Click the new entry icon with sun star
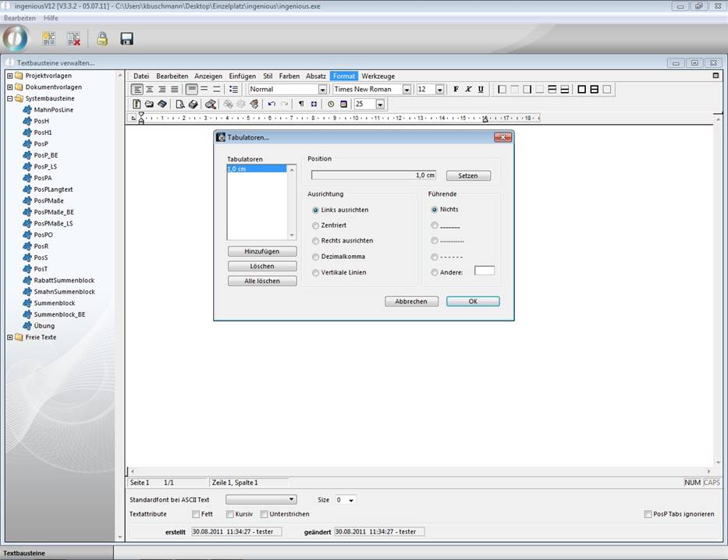728x560 pixels. point(48,39)
